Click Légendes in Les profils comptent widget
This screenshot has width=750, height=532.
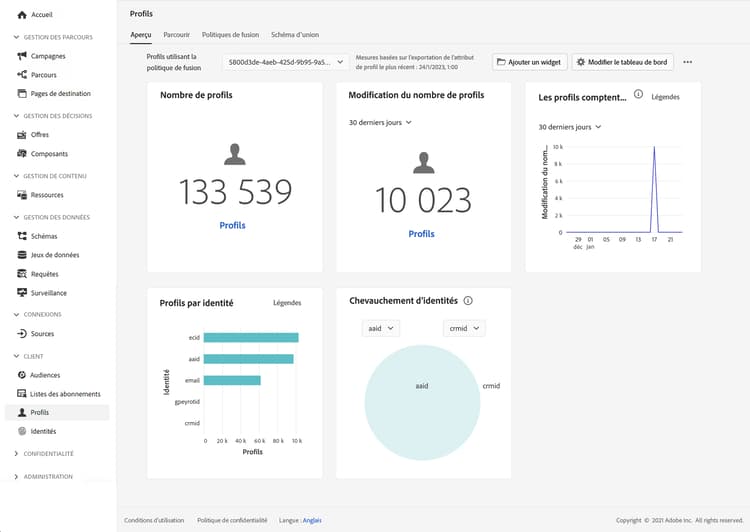(665, 97)
